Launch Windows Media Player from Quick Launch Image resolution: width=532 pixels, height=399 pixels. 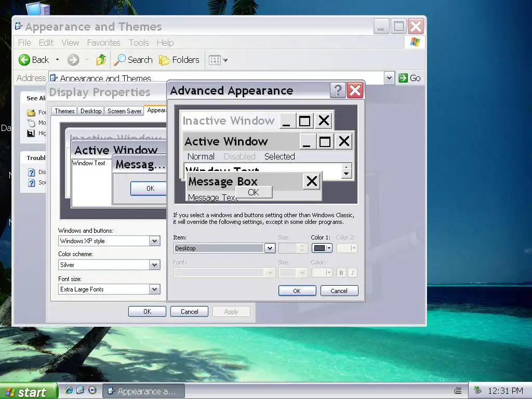92,390
